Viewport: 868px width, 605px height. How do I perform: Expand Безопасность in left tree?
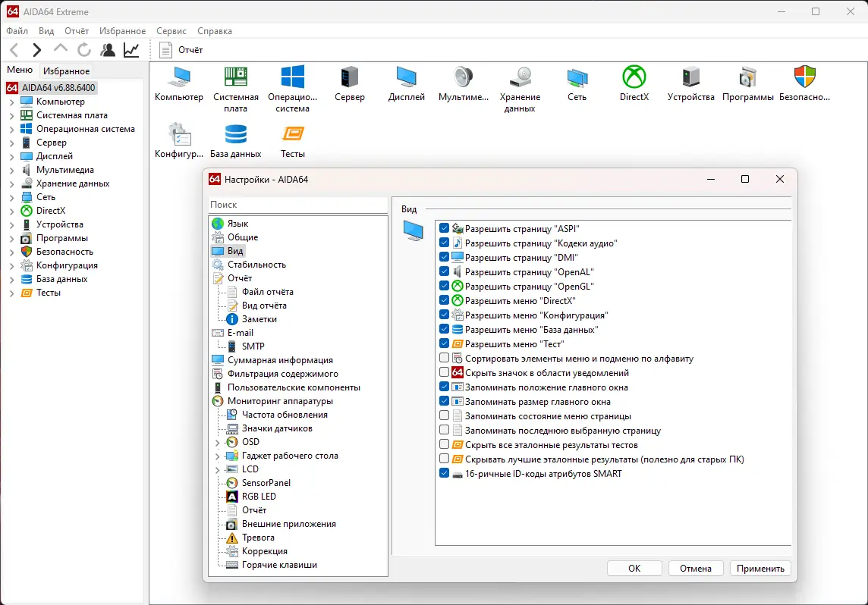[x=11, y=252]
